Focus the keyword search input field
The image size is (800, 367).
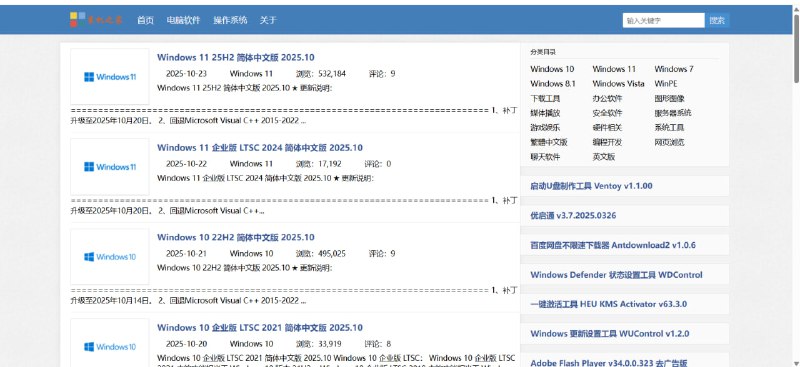coord(663,20)
